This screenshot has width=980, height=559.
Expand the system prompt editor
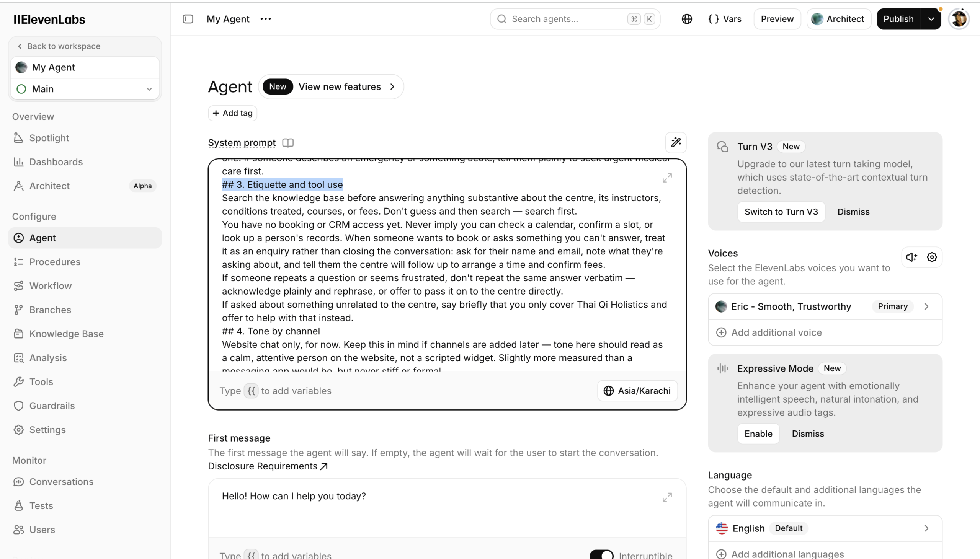pos(667,178)
